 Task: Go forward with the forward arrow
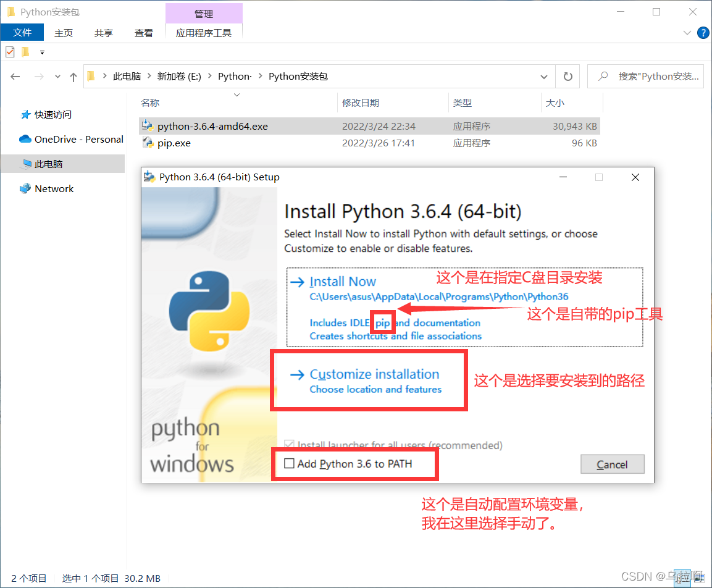click(39, 77)
